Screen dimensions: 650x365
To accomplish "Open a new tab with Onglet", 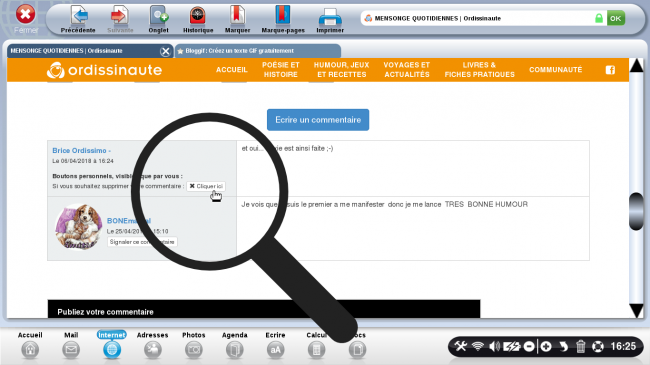I will [159, 19].
